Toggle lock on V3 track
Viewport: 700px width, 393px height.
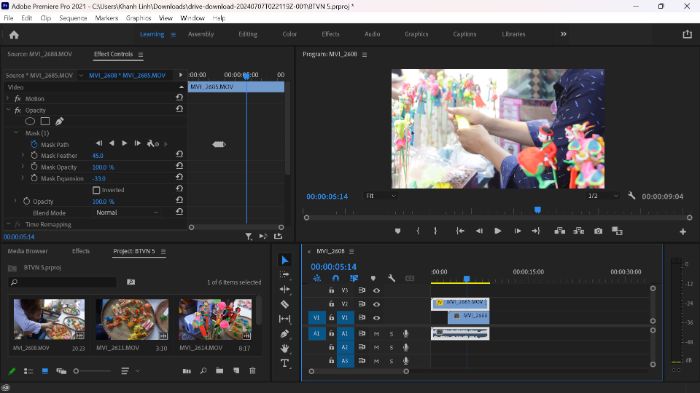(331, 290)
